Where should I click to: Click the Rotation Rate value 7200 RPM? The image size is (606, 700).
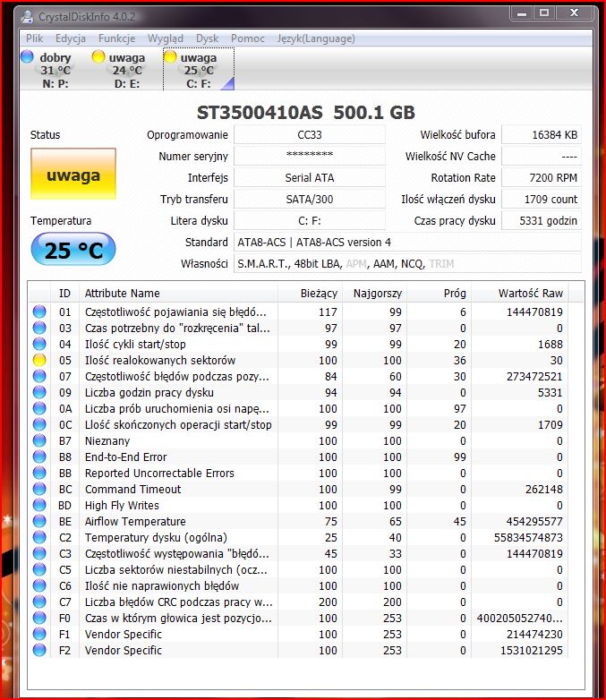542,177
